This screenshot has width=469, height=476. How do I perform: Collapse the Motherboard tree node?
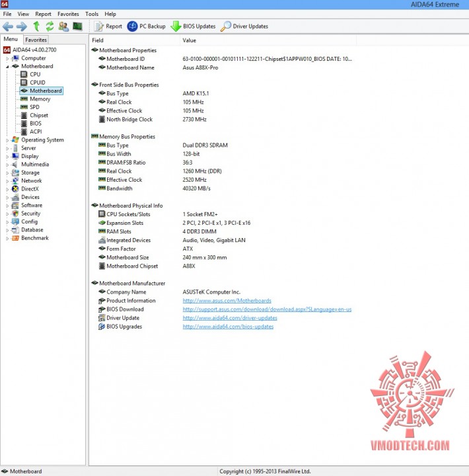[7, 67]
